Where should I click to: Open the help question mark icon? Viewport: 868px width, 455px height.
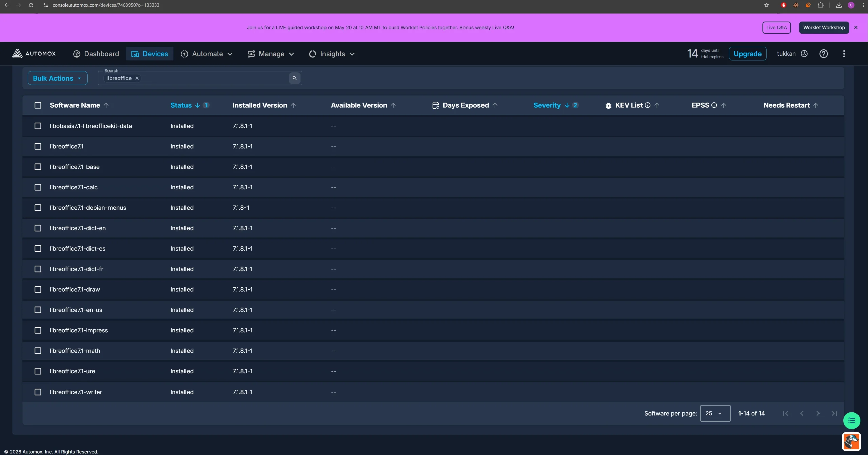(x=824, y=54)
